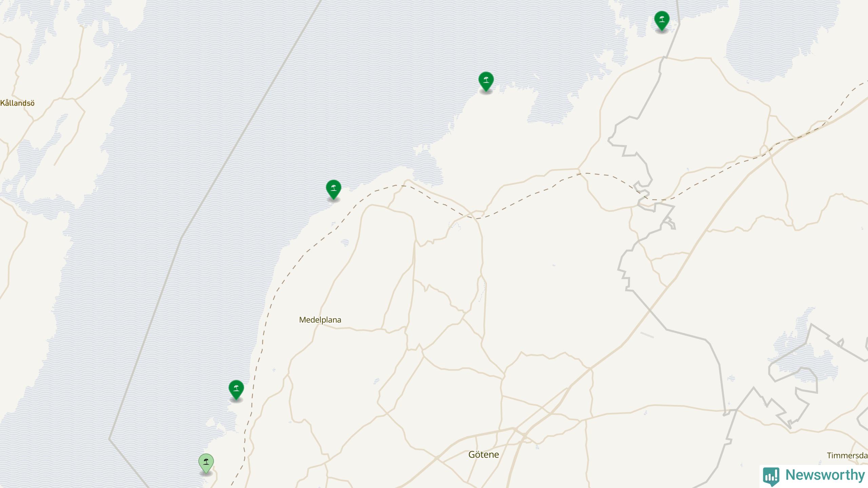Click the dark green beach marker on the southwest shore
The width and height of the screenshot is (868, 488).
236,390
